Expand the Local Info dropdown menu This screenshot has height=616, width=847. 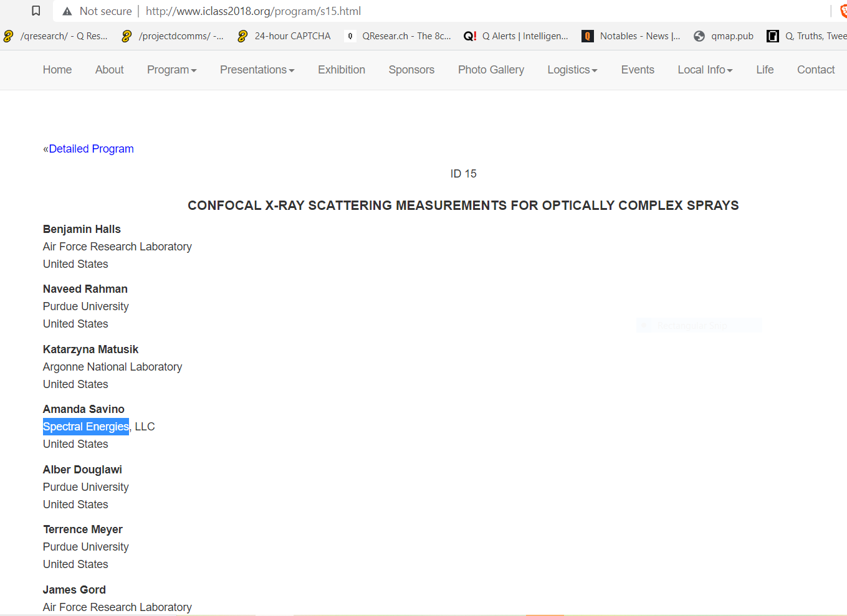[705, 70]
